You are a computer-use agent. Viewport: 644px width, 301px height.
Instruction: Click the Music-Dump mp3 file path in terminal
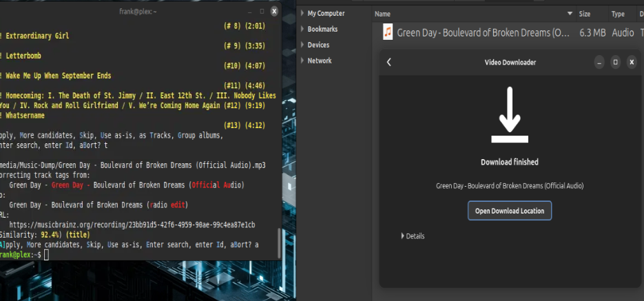[x=133, y=165]
